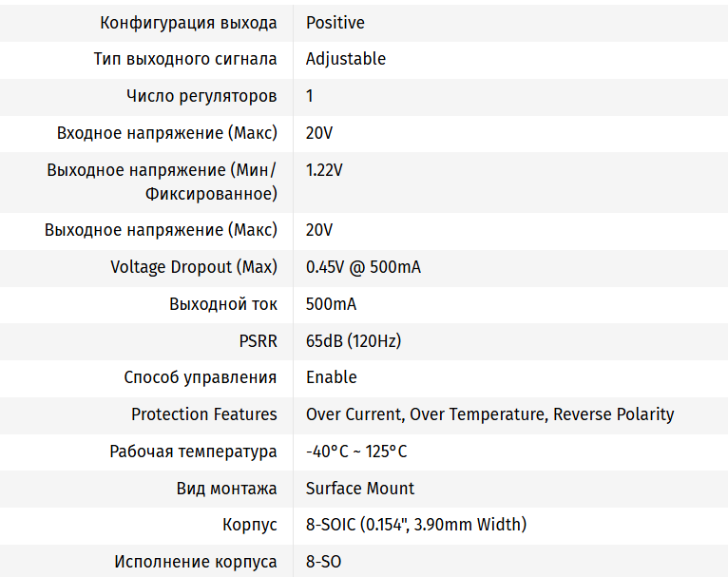Select the 'Число регуляторов' row label
The height and width of the screenshot is (577, 728).
(201, 96)
